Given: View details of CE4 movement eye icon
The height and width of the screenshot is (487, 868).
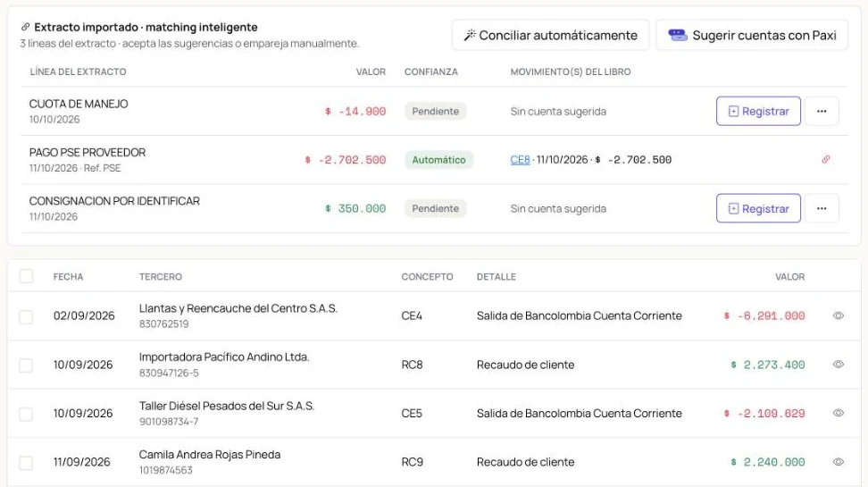Looking at the screenshot, I should [x=839, y=315].
